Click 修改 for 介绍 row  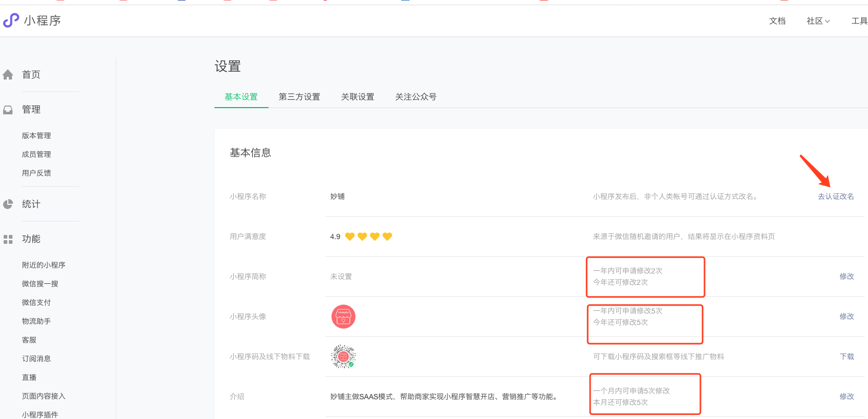click(847, 397)
